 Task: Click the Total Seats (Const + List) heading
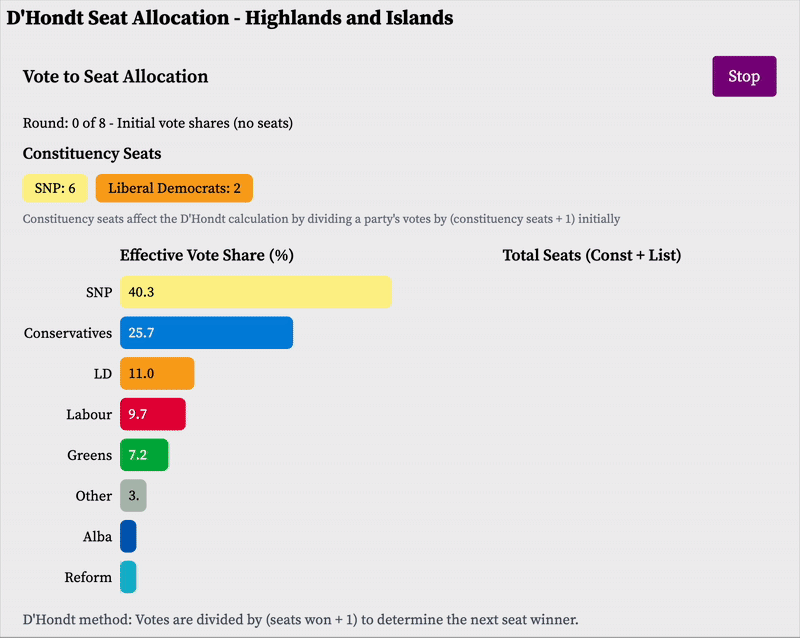[x=591, y=255]
